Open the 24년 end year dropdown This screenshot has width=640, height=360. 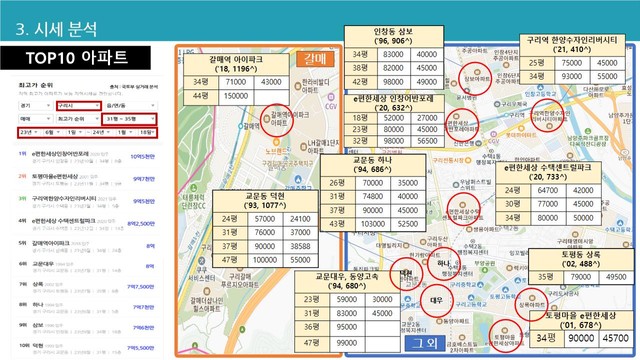click(102, 132)
